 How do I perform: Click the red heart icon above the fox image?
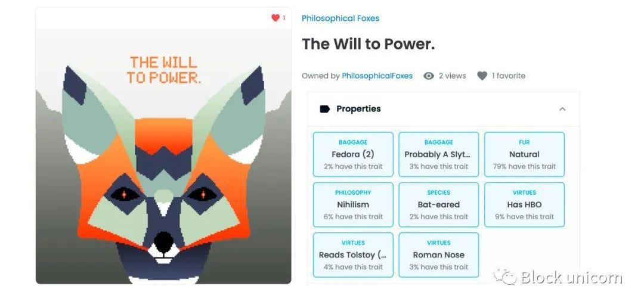coord(275,18)
